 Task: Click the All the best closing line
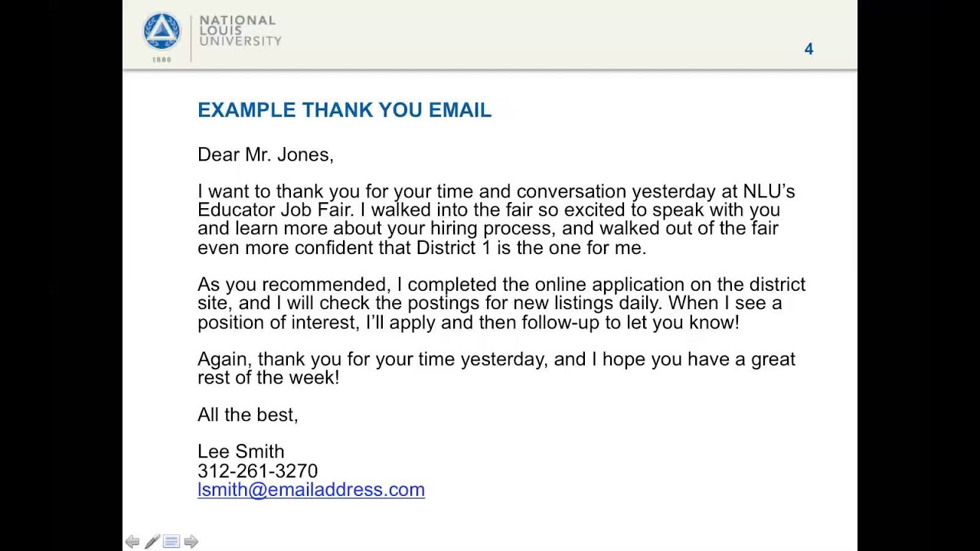point(247,415)
